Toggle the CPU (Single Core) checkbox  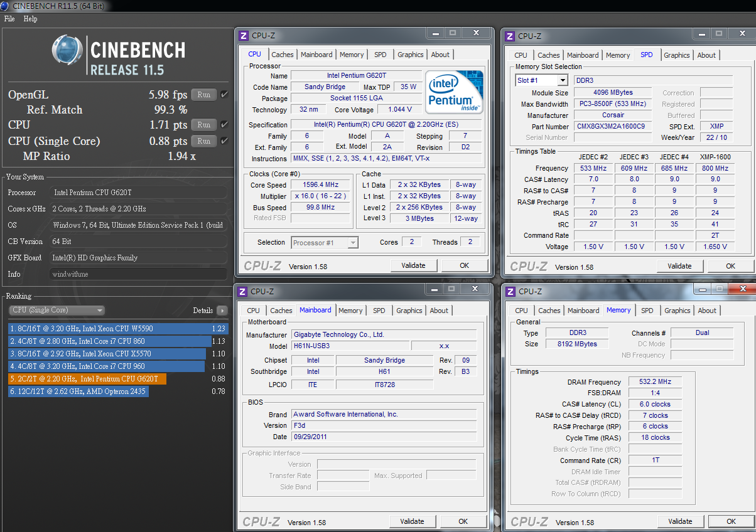click(x=224, y=141)
